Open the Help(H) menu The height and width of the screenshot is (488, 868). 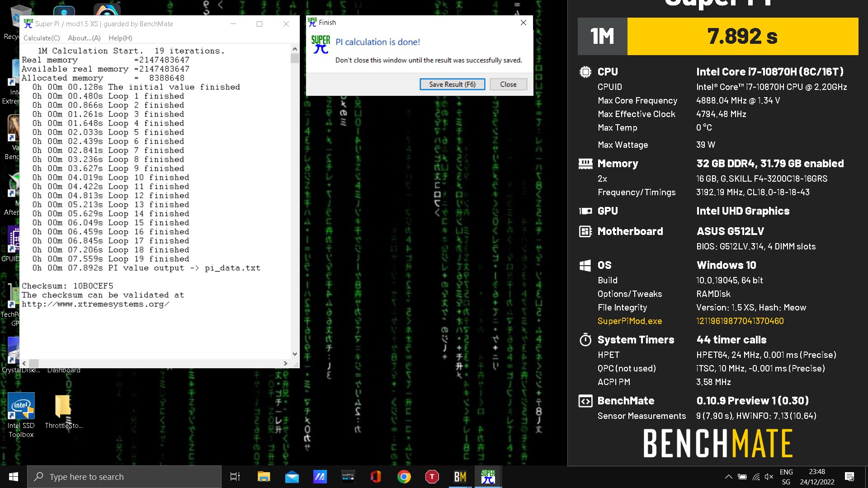tap(120, 38)
